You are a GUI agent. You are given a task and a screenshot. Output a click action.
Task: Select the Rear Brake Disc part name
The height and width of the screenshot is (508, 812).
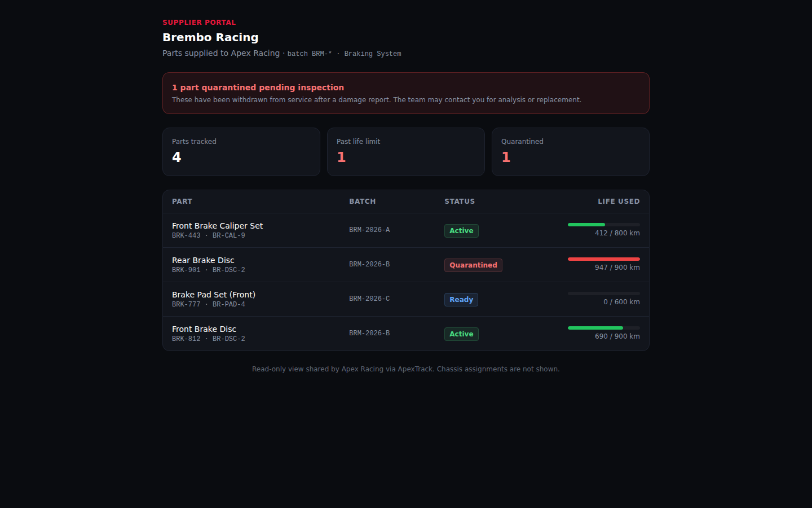pos(203,260)
